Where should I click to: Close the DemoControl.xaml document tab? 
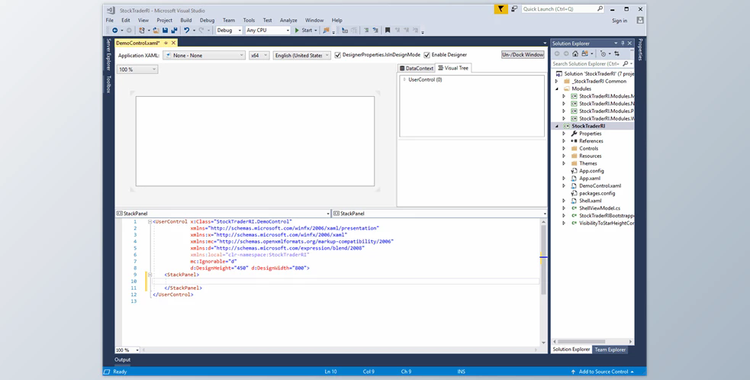(x=174, y=43)
